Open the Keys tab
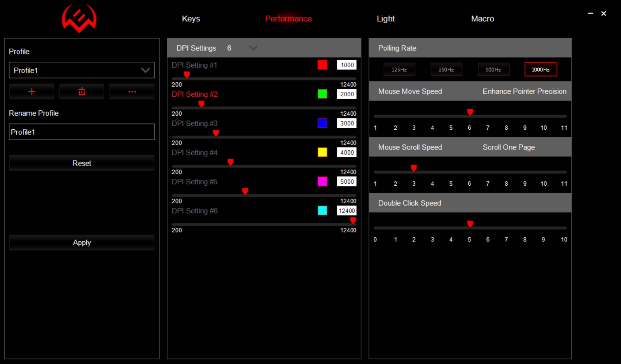Image resolution: width=621 pixels, height=364 pixels. point(191,19)
